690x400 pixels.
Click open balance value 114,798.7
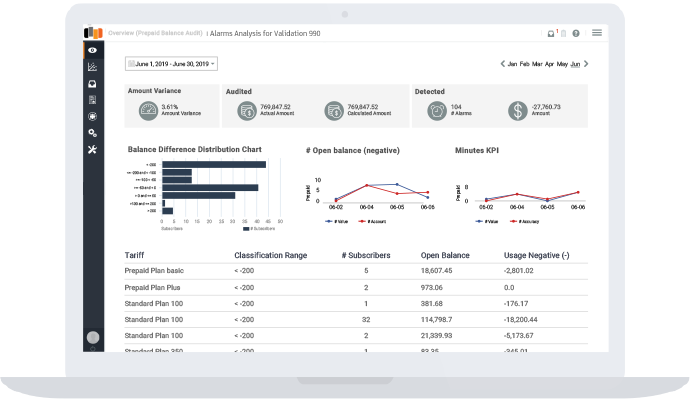click(x=437, y=319)
